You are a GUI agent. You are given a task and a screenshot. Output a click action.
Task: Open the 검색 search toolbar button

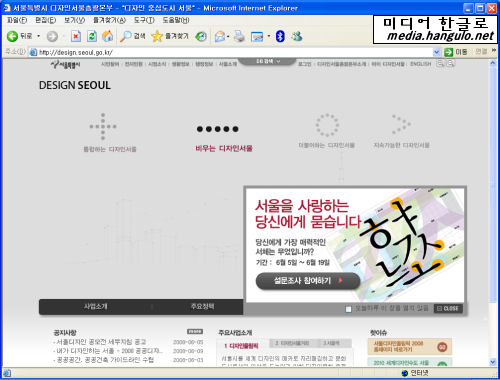132,36
